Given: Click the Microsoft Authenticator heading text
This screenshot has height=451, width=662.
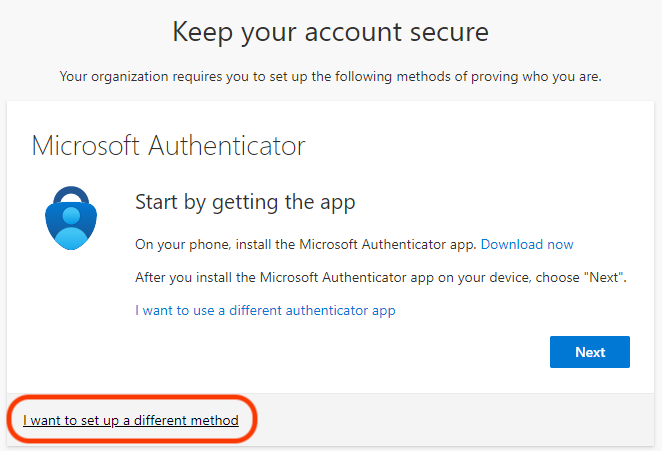Looking at the screenshot, I should coord(168,146).
